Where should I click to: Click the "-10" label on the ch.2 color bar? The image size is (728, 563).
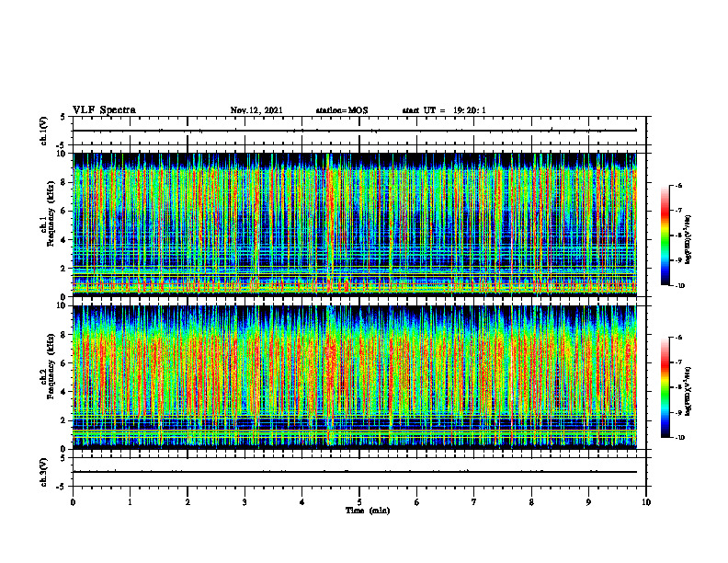[x=679, y=437]
